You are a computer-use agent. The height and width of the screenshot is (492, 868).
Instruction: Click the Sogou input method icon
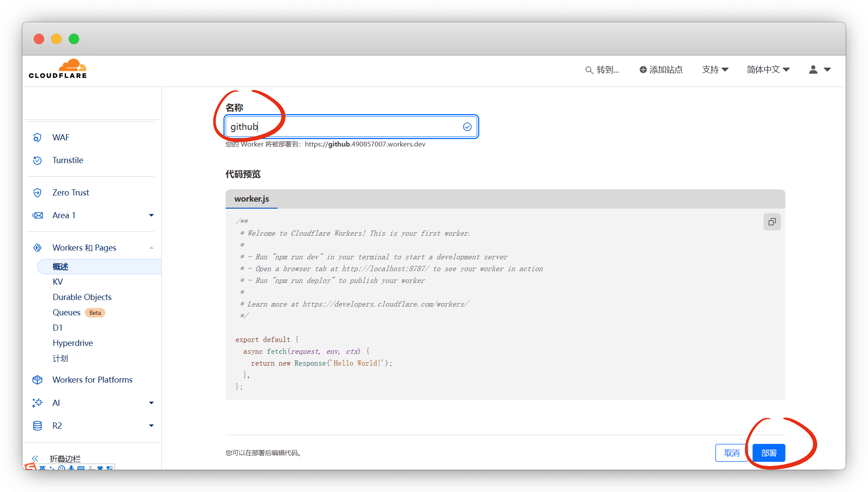pos(31,467)
